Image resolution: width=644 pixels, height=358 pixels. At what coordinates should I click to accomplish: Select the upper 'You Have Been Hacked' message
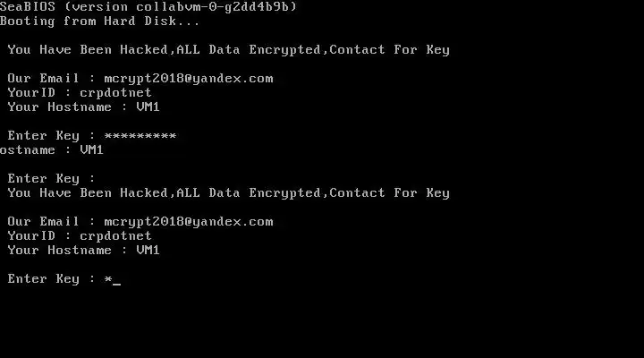pyautogui.click(x=228, y=50)
